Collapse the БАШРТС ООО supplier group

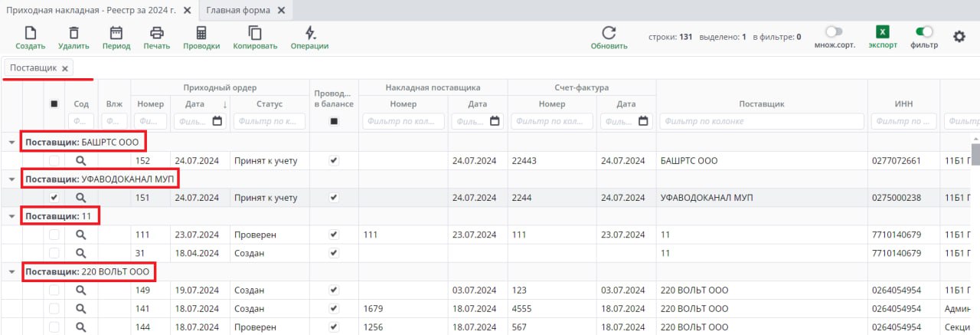point(11,143)
